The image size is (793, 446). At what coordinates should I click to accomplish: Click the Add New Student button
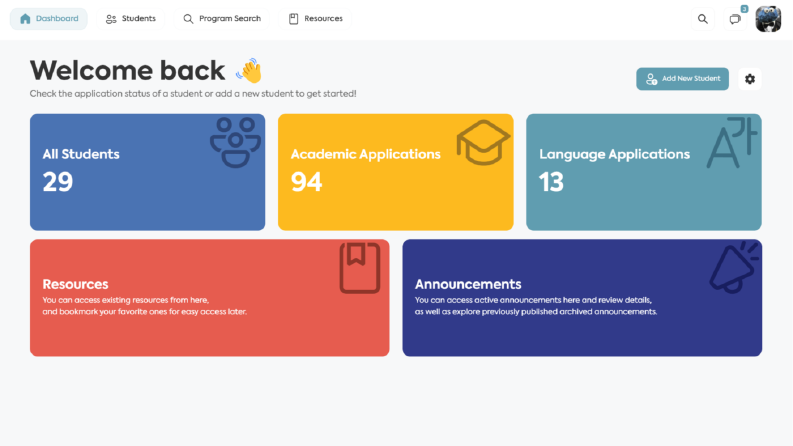click(682, 79)
